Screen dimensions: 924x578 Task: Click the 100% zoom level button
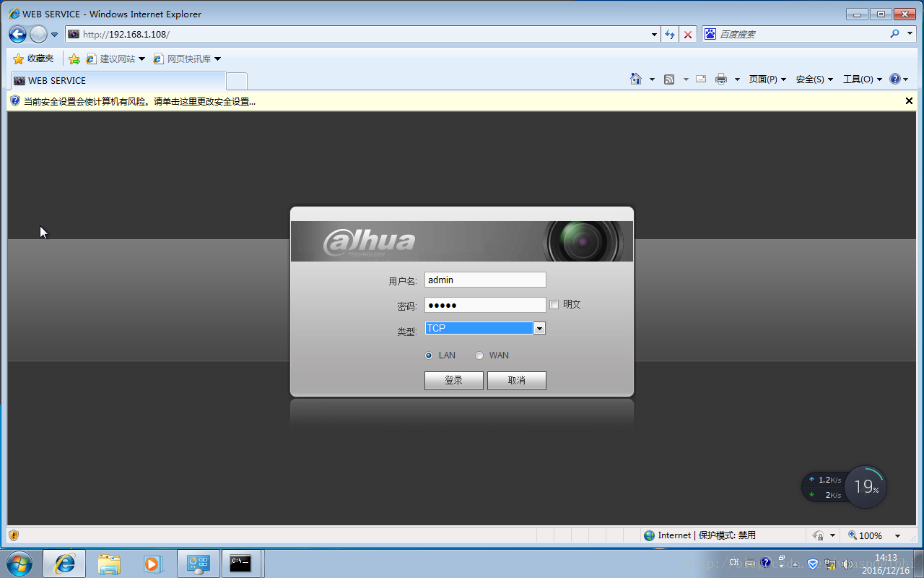865,535
